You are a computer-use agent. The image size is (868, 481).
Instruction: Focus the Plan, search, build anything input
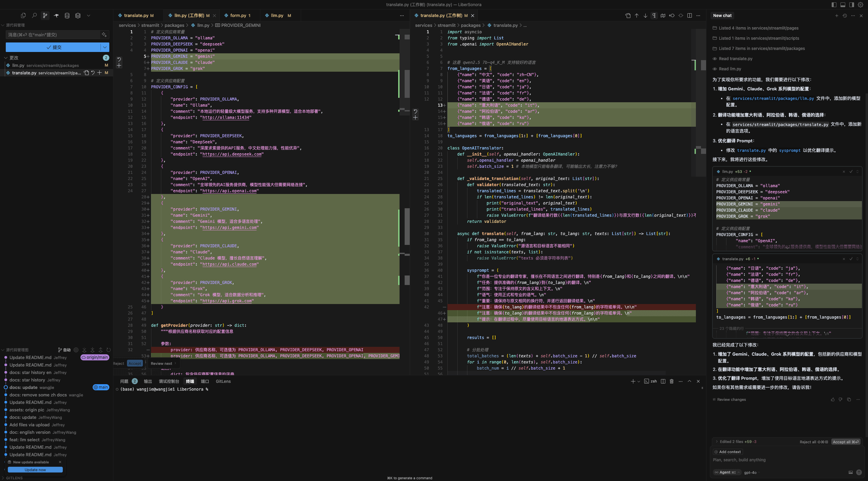point(787,460)
